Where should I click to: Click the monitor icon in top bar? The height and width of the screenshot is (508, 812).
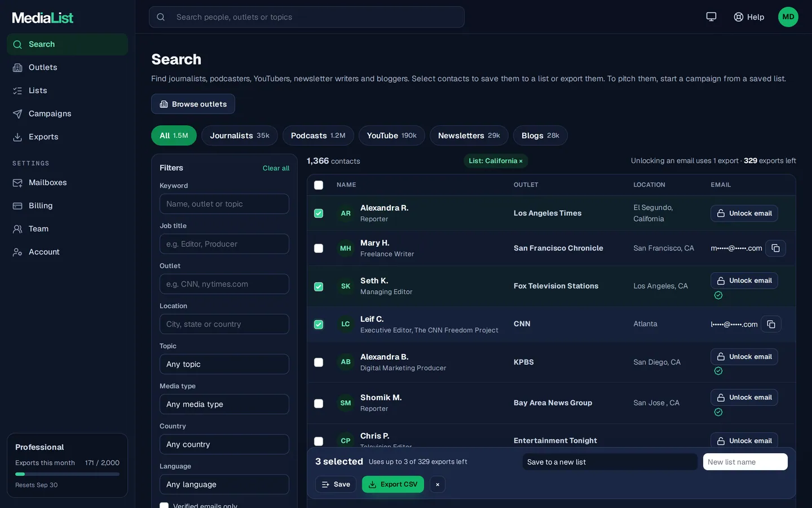click(711, 17)
